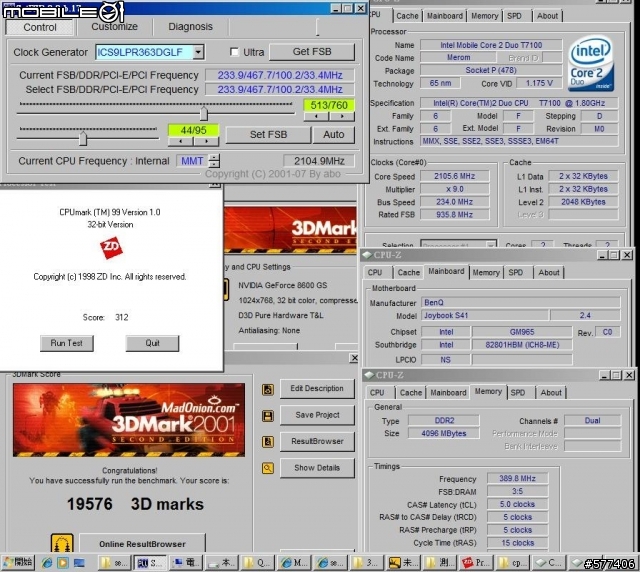Expand the Clock Generator dropdown
Image resolution: width=640 pixels, height=572 pixels.
tap(198, 52)
